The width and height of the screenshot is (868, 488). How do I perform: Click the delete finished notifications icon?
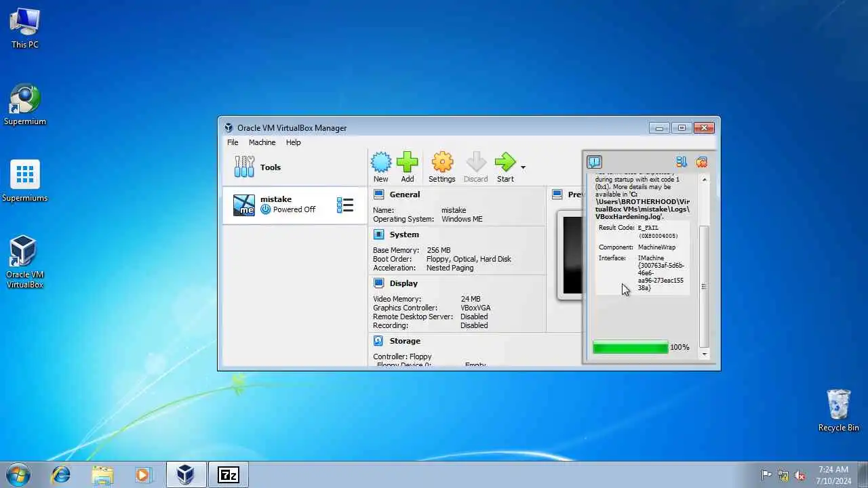[x=702, y=162]
